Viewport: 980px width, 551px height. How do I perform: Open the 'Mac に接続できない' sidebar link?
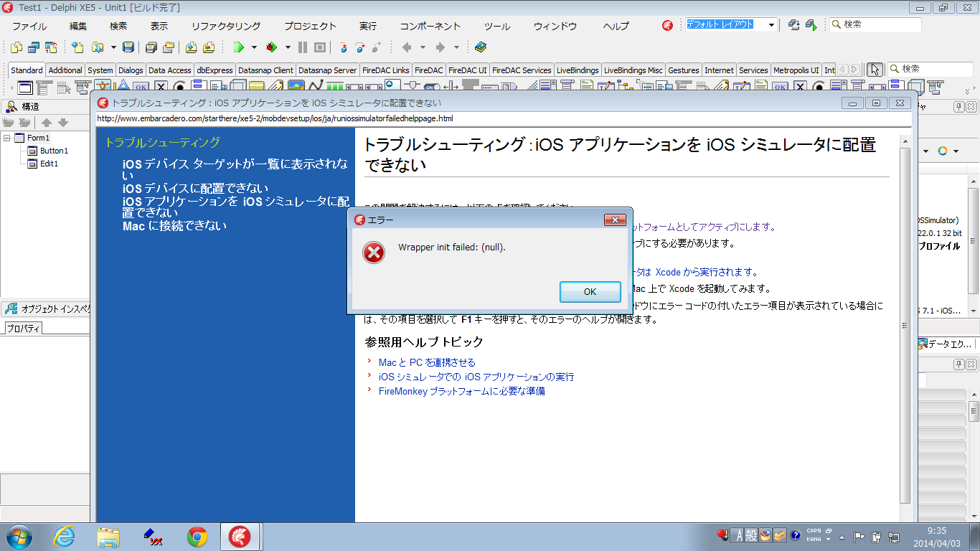(x=174, y=225)
